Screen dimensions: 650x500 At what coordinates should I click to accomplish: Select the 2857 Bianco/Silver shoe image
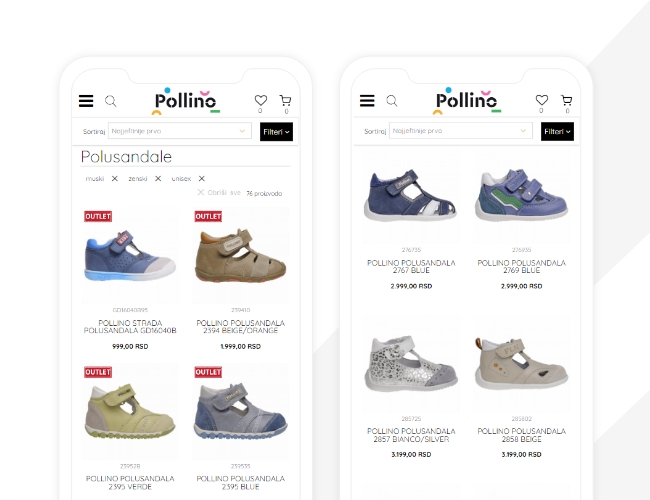click(411, 364)
